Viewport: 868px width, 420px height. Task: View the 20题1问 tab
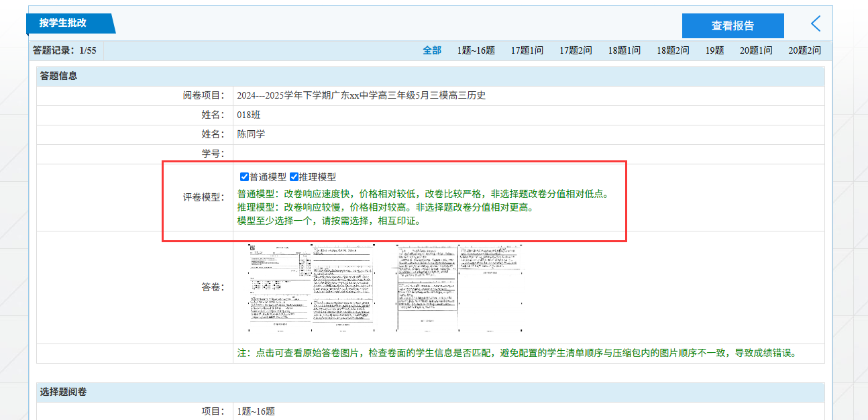[756, 50]
